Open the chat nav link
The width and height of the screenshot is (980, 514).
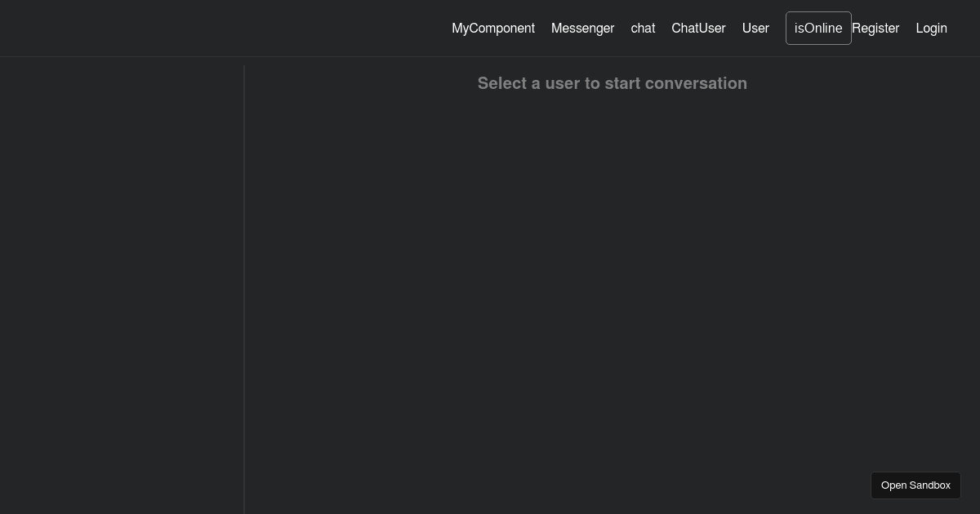coord(643,29)
